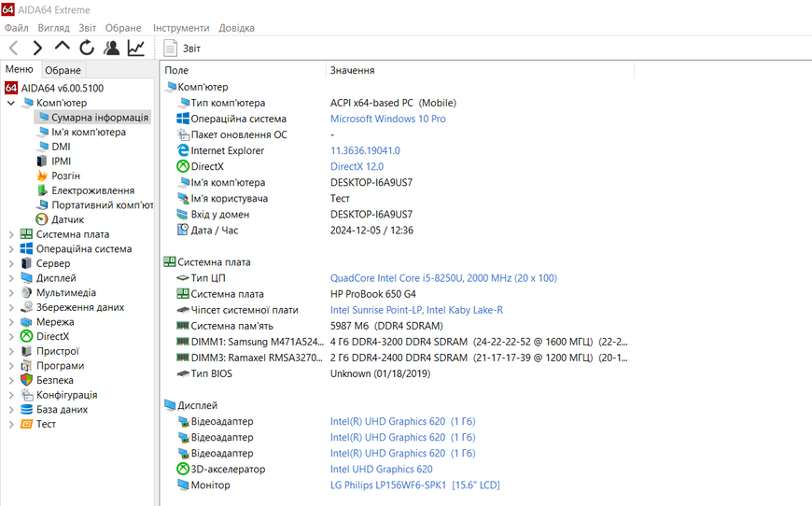Image resolution: width=812 pixels, height=506 pixels.
Task: Open the Intel UHD Graphics 620 3D-акселератор link
Action: (381, 470)
